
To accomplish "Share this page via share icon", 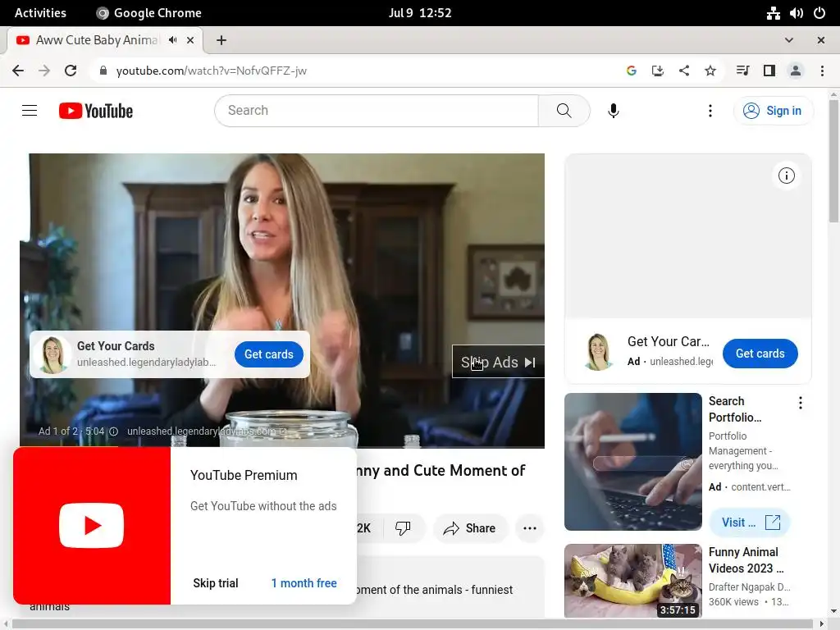I will coord(683,71).
